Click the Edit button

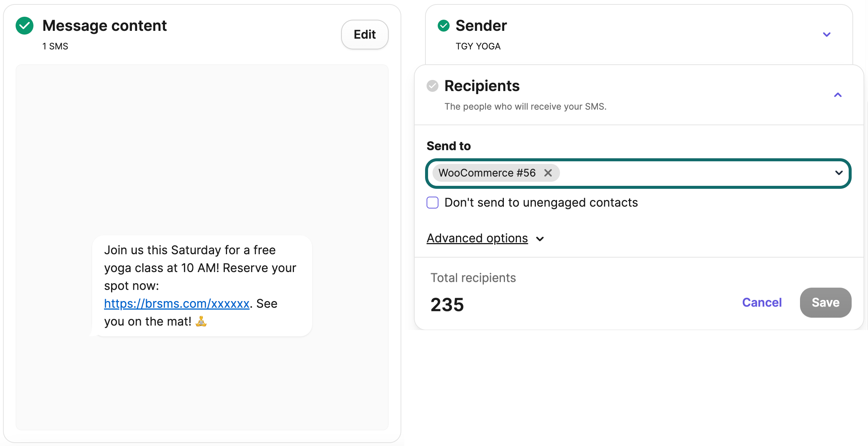[x=365, y=34]
